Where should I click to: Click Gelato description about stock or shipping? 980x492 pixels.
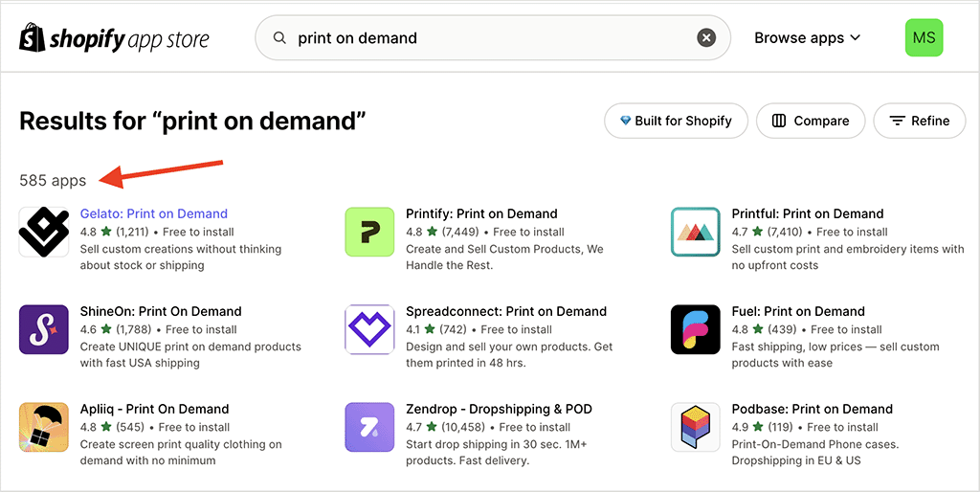(181, 257)
